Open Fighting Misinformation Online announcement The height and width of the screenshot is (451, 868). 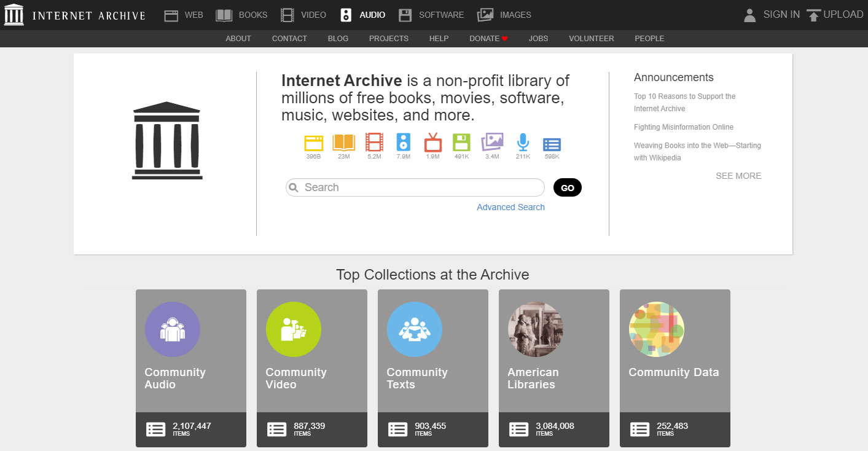pyautogui.click(x=684, y=127)
